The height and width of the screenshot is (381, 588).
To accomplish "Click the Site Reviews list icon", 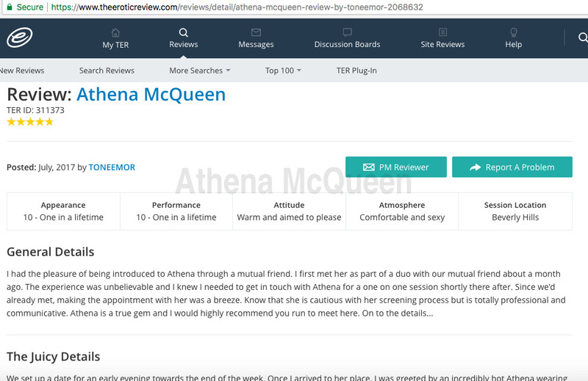I will point(442,32).
